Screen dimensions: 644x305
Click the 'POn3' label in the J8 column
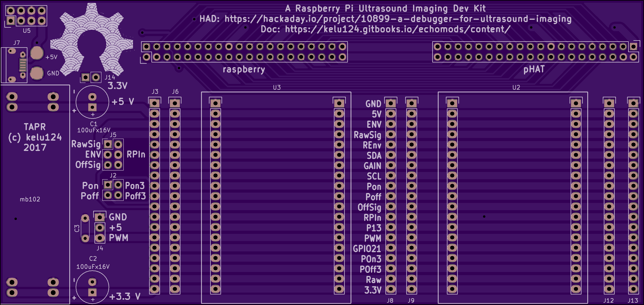(x=371, y=259)
